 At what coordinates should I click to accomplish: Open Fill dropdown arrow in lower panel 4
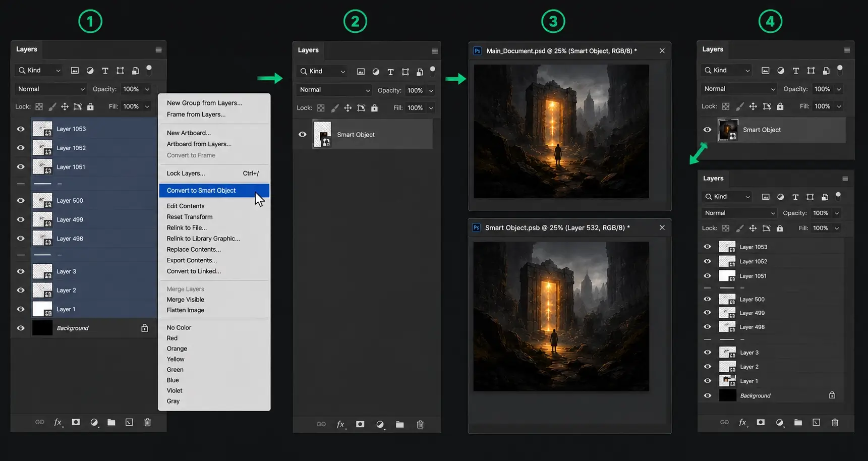(x=837, y=228)
